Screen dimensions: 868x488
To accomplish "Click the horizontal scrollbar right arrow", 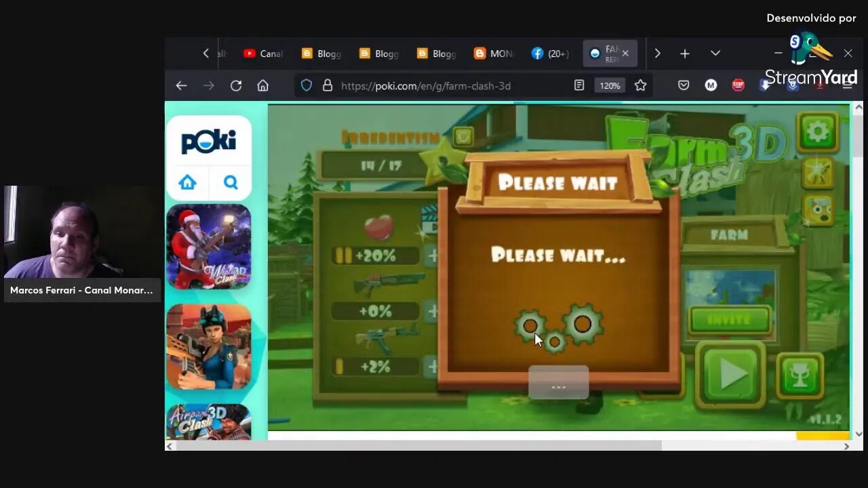I will [846, 446].
